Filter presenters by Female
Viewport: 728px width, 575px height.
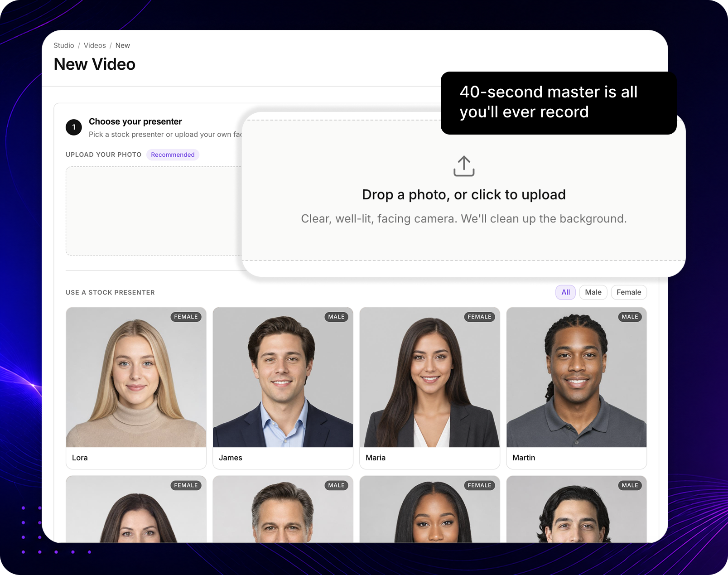[x=629, y=292]
